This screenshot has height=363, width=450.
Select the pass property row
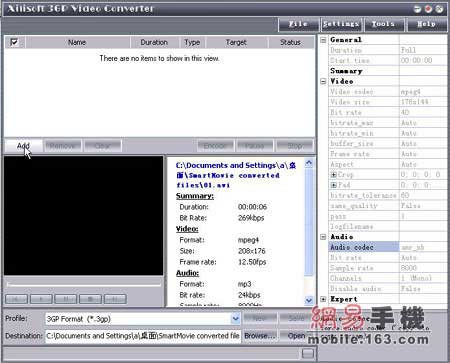pyautogui.click(x=388, y=216)
